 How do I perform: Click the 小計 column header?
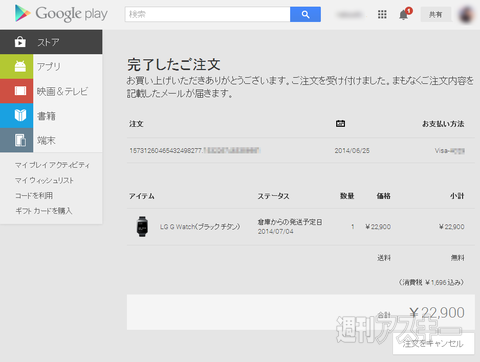[x=457, y=196]
